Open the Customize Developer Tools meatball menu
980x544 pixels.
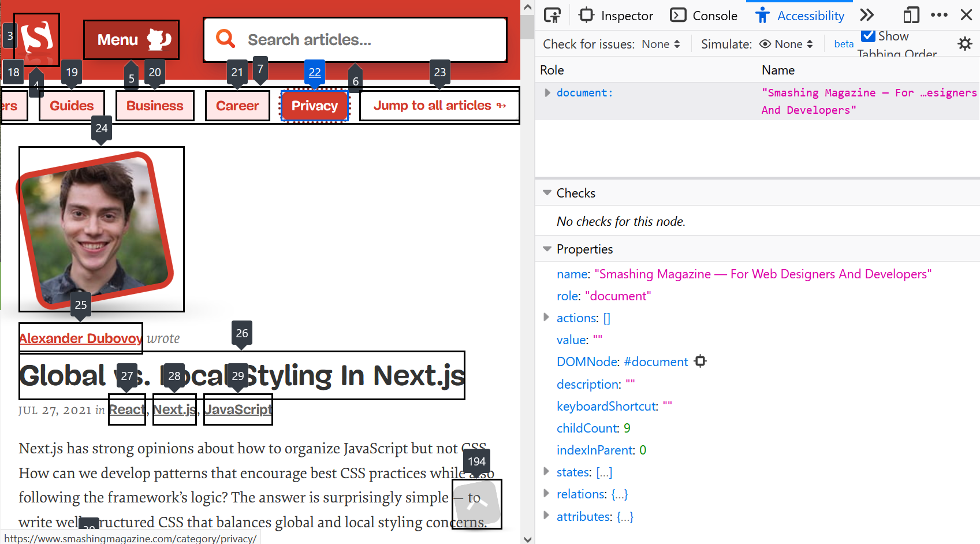point(940,14)
